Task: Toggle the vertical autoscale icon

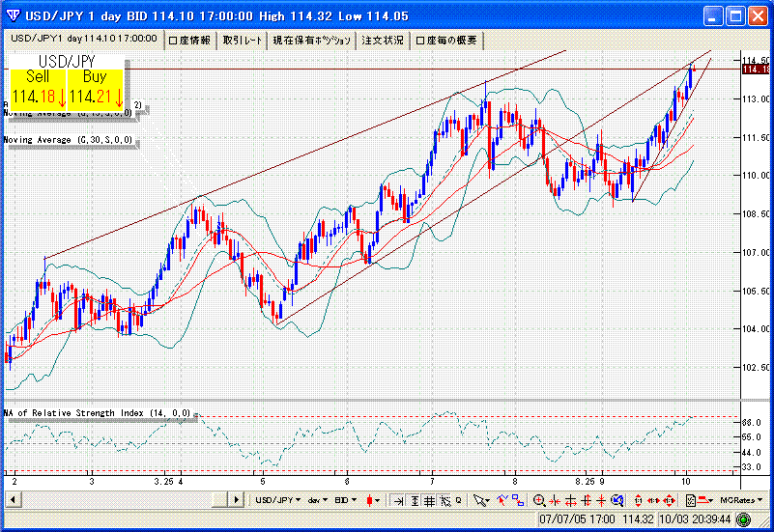Action: click(x=413, y=500)
